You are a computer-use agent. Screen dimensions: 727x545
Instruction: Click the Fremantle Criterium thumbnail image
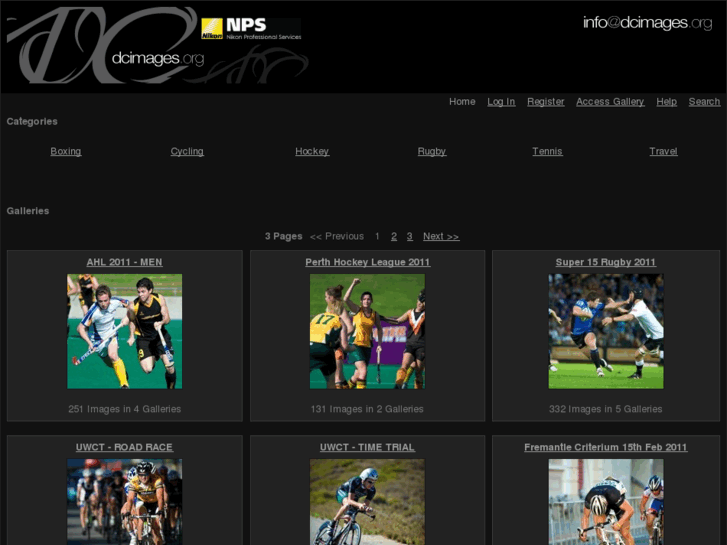(x=606, y=502)
